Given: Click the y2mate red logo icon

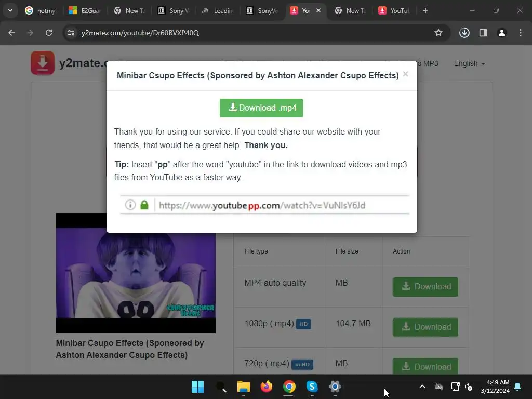Looking at the screenshot, I should click(43, 63).
